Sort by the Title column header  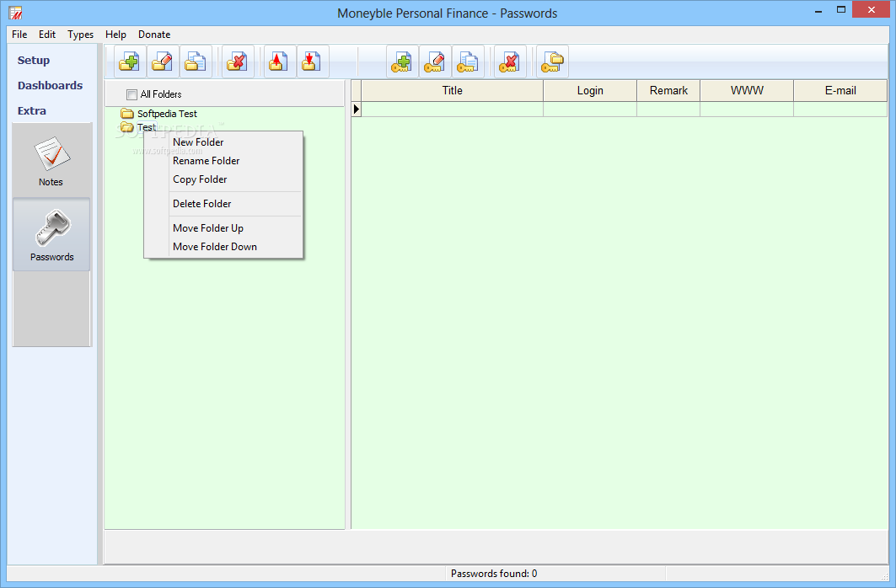pos(452,91)
